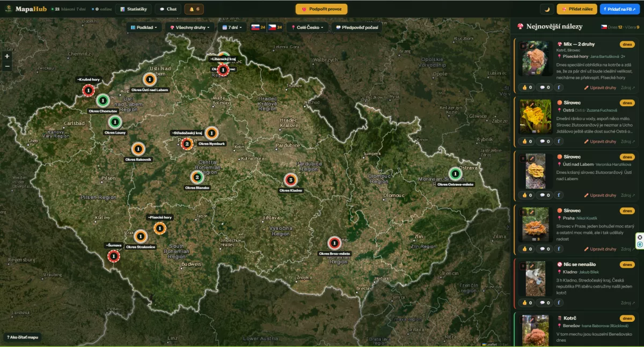The height and width of the screenshot is (347, 644).
Task: Click the Podpořit provoz button
Action: coord(321,9)
